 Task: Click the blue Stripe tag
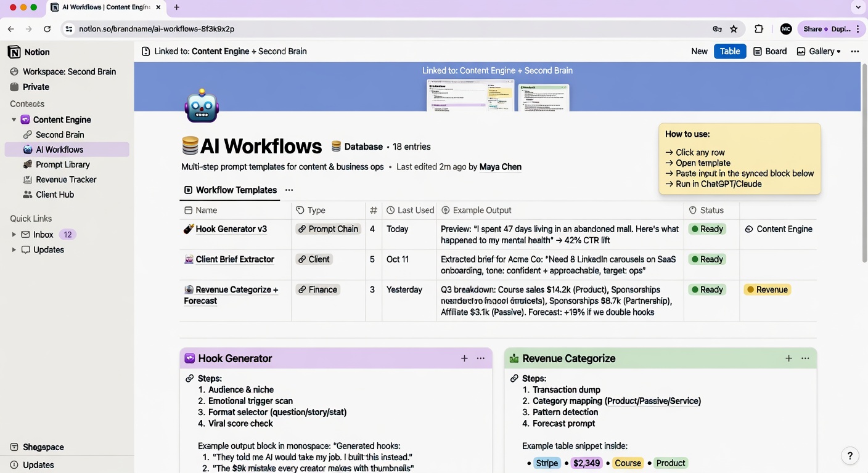tap(547, 463)
